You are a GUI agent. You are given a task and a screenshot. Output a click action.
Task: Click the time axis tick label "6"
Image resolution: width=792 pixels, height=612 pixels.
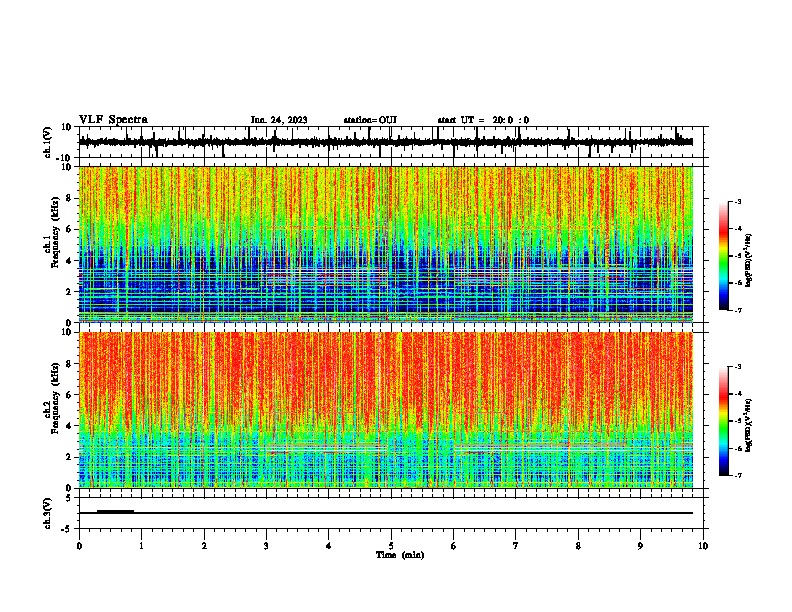[454, 546]
